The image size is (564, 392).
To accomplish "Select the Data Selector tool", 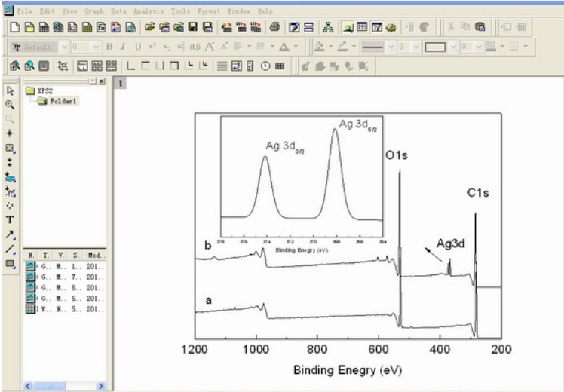I will [x=10, y=162].
